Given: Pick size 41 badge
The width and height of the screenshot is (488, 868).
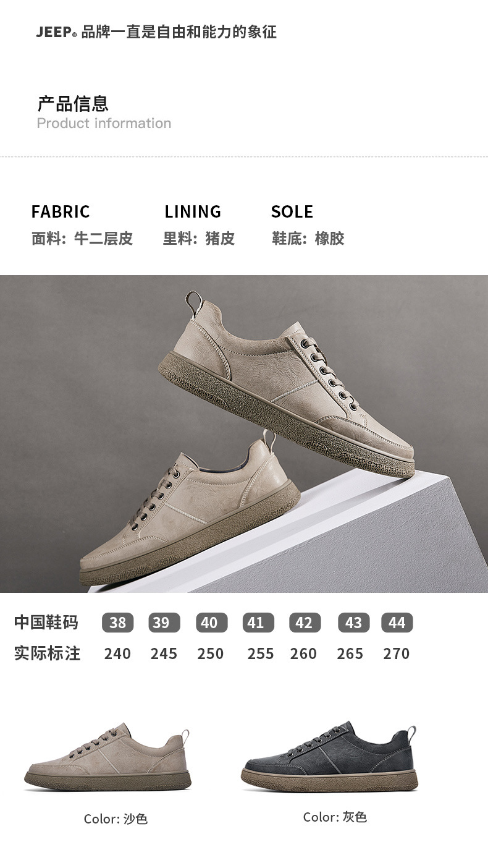Looking at the screenshot, I should pos(258,623).
